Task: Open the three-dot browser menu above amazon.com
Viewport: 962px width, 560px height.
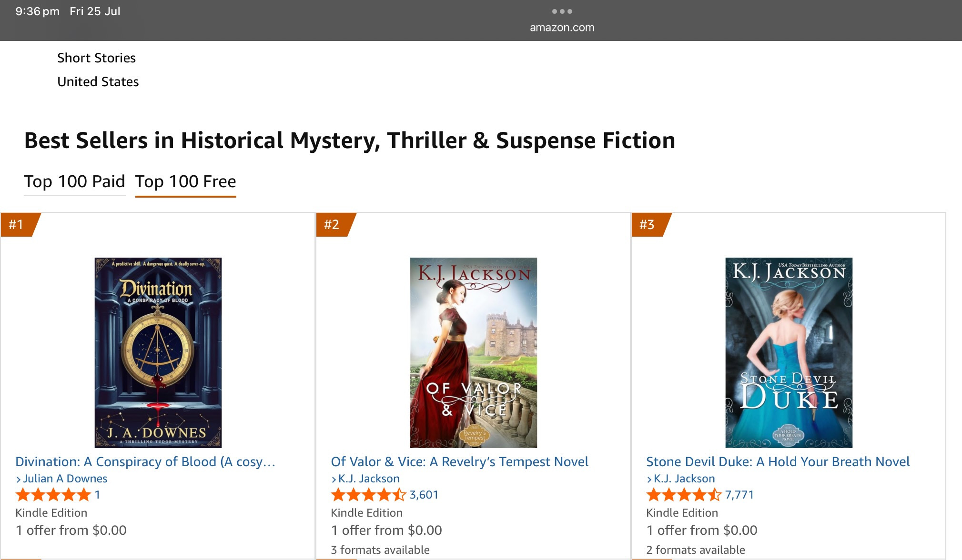Action: (x=562, y=11)
